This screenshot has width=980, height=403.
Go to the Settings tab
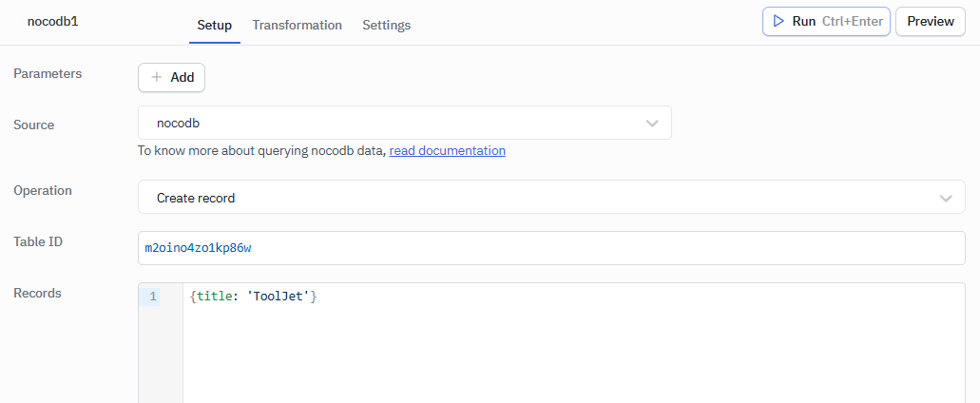(x=386, y=25)
